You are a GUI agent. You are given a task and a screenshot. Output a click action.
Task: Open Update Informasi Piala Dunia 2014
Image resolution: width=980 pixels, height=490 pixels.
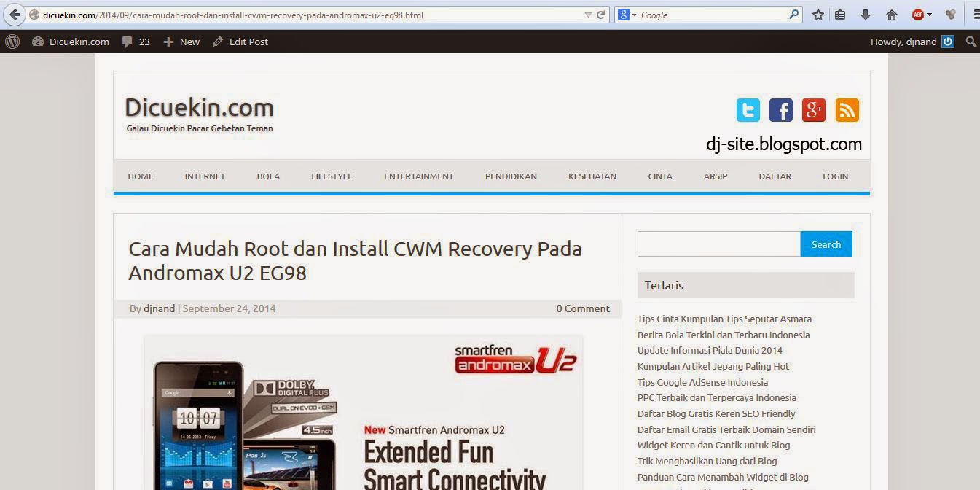[x=710, y=351]
